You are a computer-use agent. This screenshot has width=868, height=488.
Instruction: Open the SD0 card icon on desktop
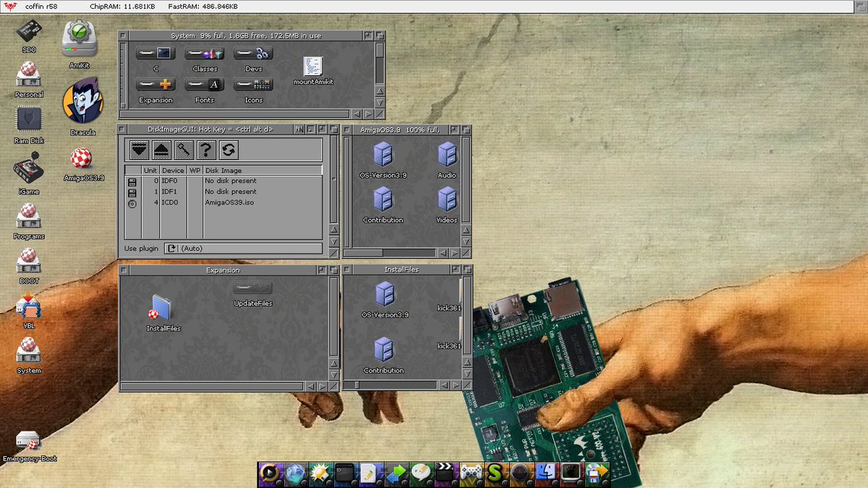pos(29,36)
